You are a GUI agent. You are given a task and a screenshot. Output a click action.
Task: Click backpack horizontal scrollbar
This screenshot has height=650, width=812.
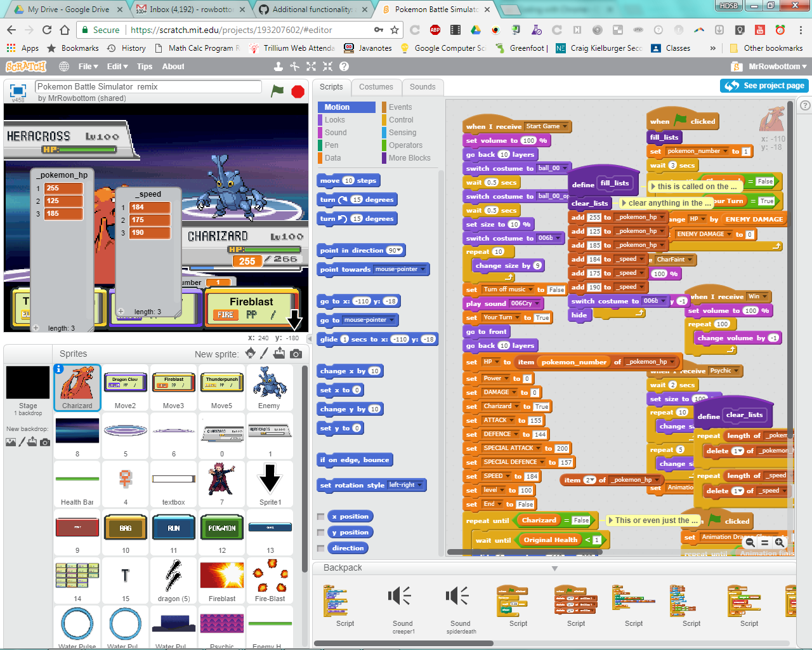403,644
